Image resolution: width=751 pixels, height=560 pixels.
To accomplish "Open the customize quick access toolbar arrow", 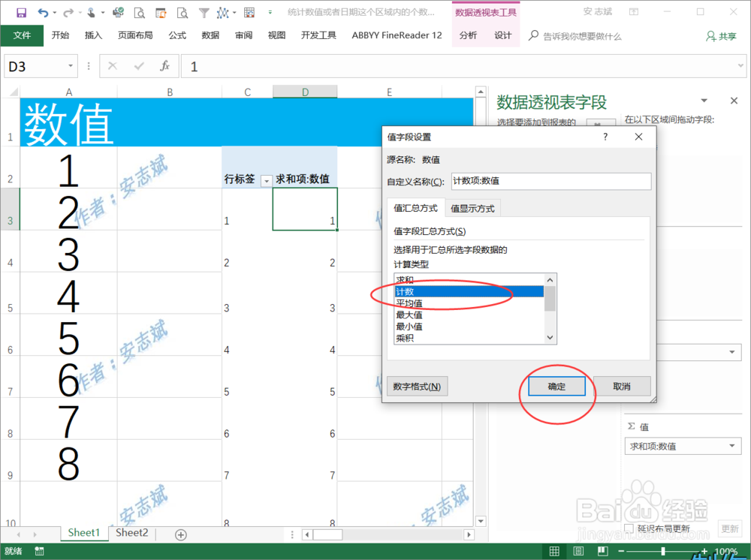I will coord(270,13).
